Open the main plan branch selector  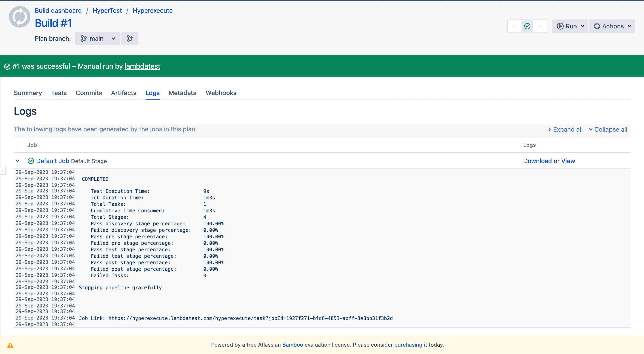point(97,38)
